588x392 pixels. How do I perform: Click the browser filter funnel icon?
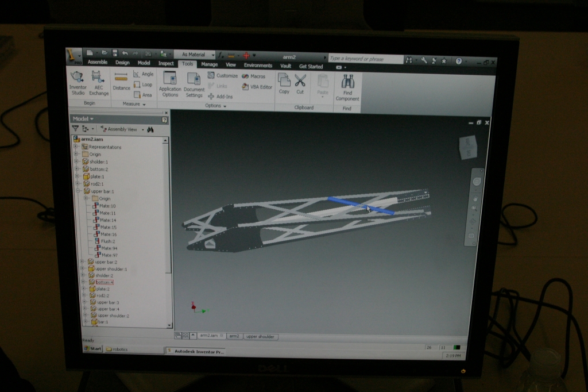(x=75, y=128)
